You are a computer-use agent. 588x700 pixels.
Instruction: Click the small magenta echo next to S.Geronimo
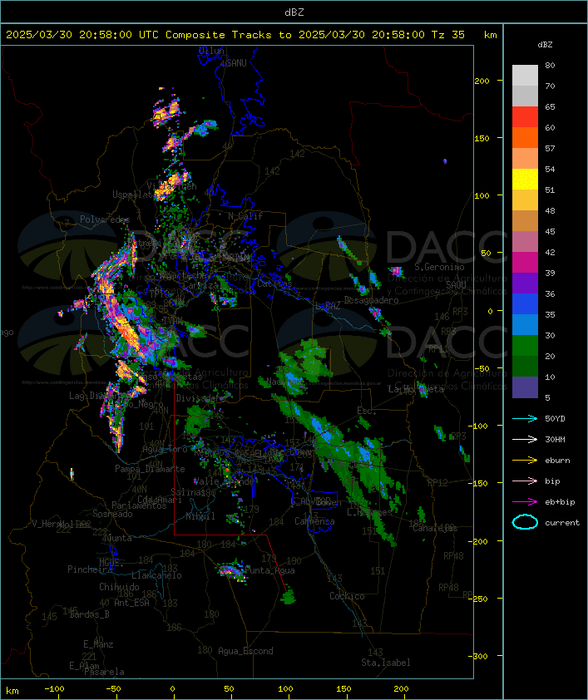pos(396,271)
